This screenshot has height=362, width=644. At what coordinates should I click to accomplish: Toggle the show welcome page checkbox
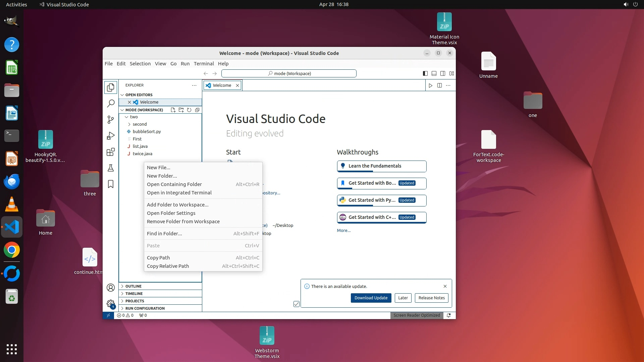[x=297, y=304]
